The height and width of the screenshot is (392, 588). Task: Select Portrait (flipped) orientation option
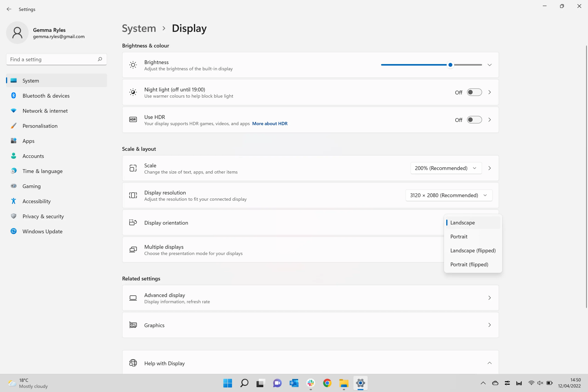point(469,264)
